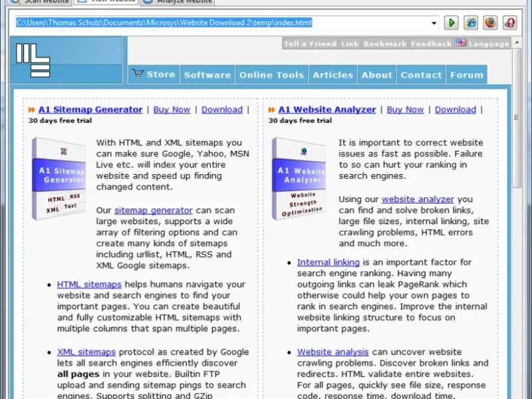This screenshot has width=532, height=399.
Task: Expand the address path dropdown arrow
Action: coord(434,23)
